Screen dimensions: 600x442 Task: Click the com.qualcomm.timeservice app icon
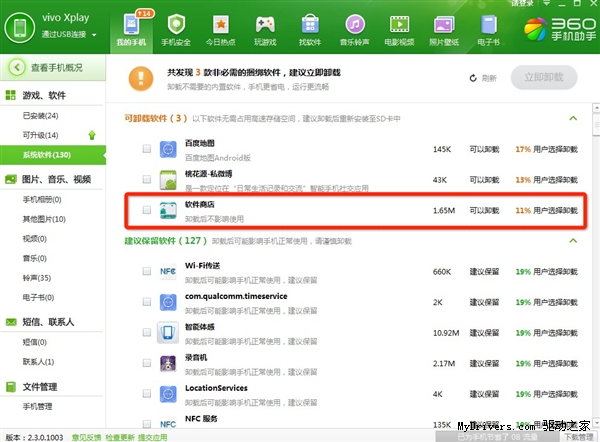click(168, 302)
